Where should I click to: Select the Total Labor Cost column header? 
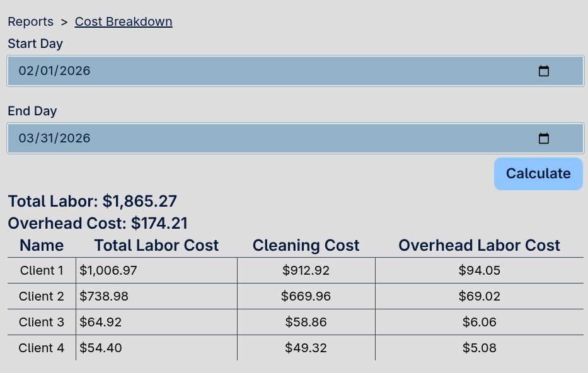pyautogui.click(x=156, y=245)
